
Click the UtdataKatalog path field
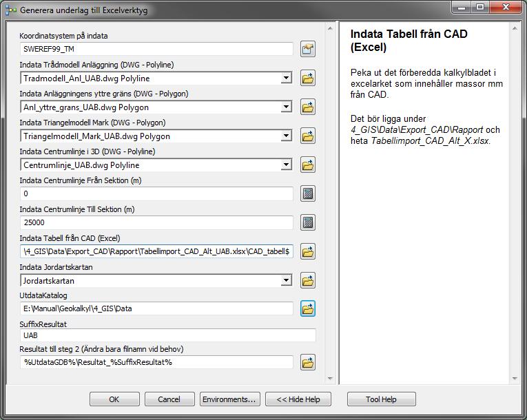tap(156, 308)
